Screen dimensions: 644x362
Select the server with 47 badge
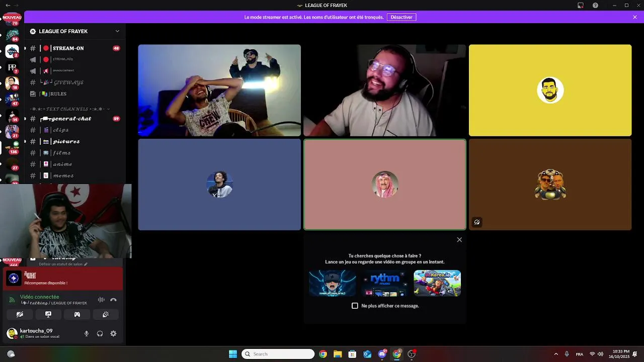pyautogui.click(x=12, y=99)
